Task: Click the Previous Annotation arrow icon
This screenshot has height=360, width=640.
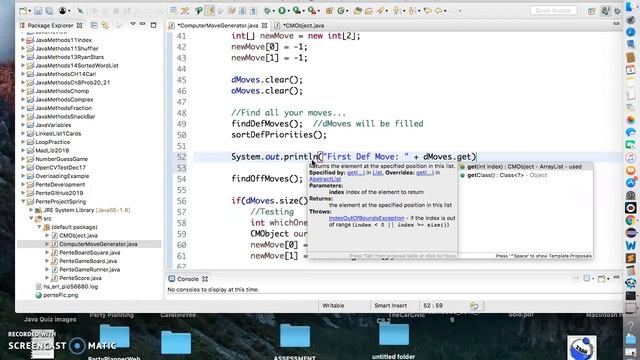Action: click(x=411, y=11)
